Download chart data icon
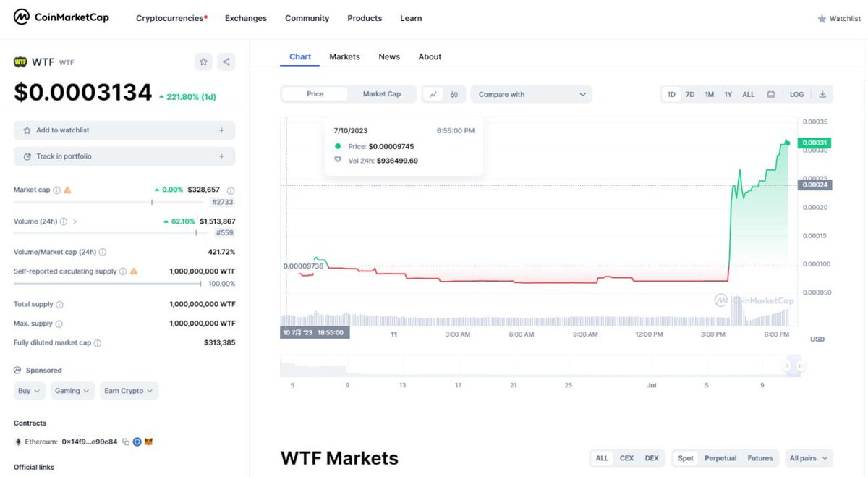The height and width of the screenshot is (477, 868). point(822,94)
